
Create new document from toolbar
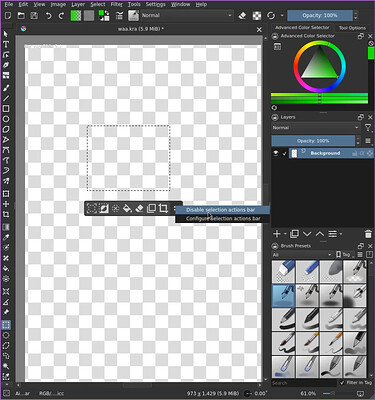tap(8, 15)
